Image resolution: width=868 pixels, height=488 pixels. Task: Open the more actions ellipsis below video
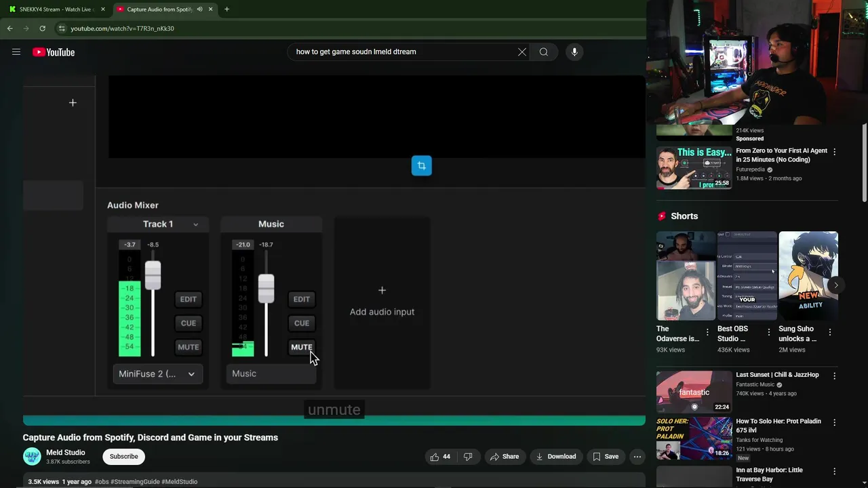[x=637, y=457]
